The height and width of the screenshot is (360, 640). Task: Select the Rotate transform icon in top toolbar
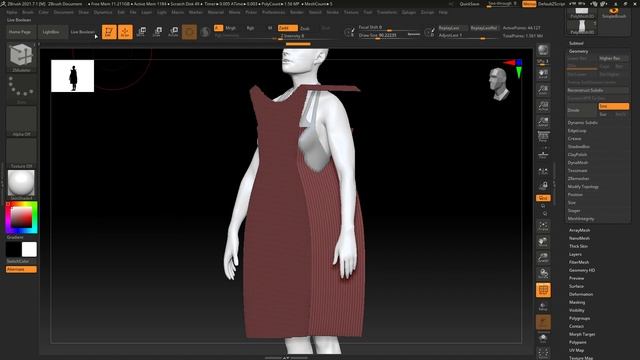[173, 32]
